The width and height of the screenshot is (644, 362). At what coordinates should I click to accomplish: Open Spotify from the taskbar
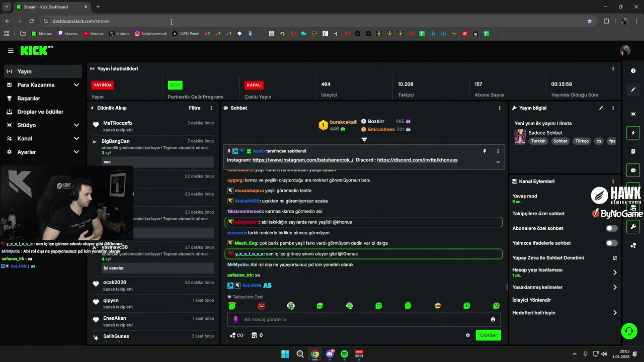(345, 354)
